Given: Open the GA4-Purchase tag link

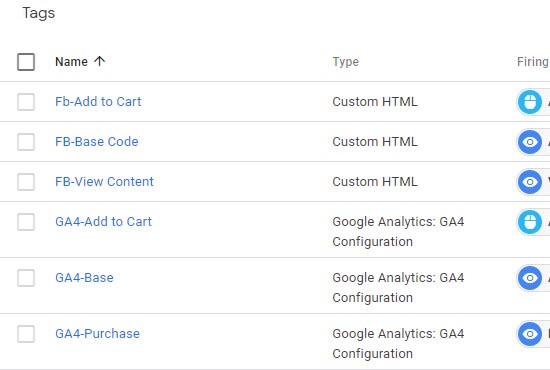Looking at the screenshot, I should click(x=98, y=334).
